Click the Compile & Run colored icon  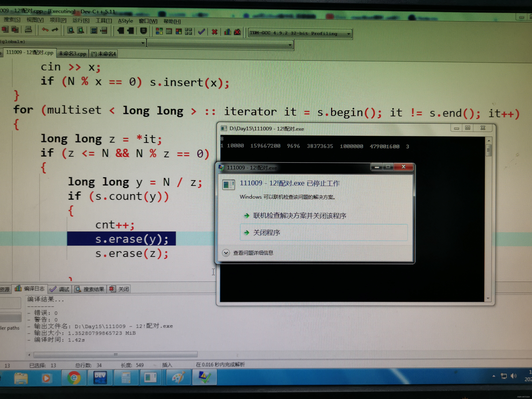click(179, 32)
